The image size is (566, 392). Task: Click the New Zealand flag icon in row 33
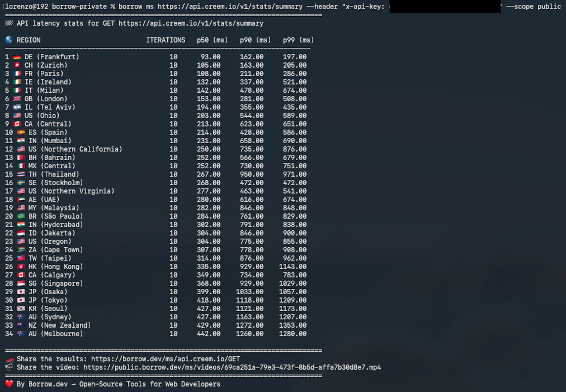21,325
